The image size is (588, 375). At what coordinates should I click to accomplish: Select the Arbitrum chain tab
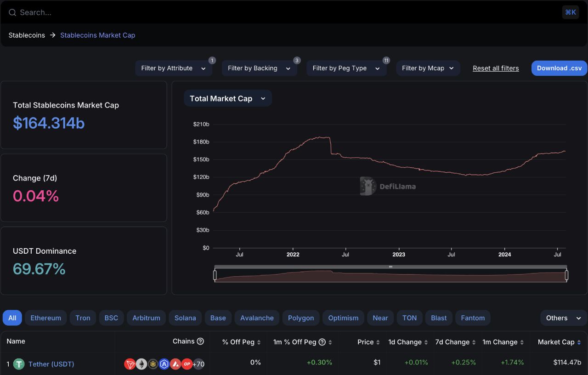(147, 318)
